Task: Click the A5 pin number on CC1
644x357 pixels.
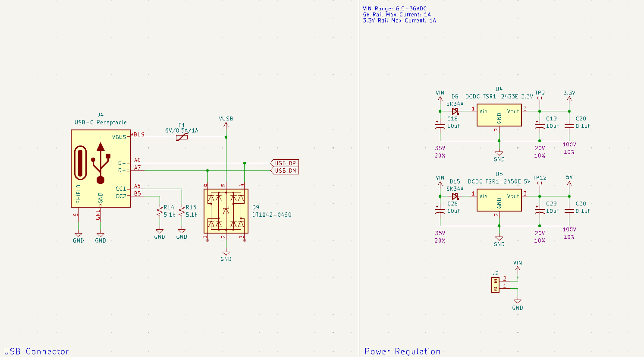Action: coord(137,186)
